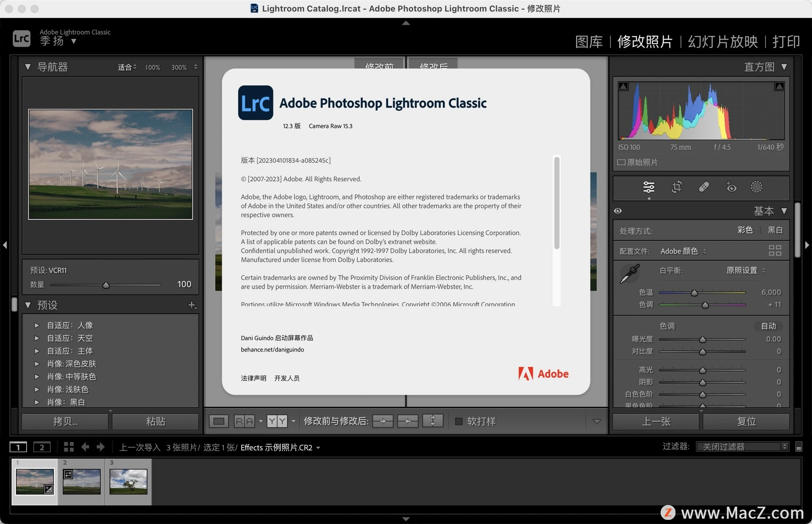Open second window display button 2

pyautogui.click(x=42, y=447)
